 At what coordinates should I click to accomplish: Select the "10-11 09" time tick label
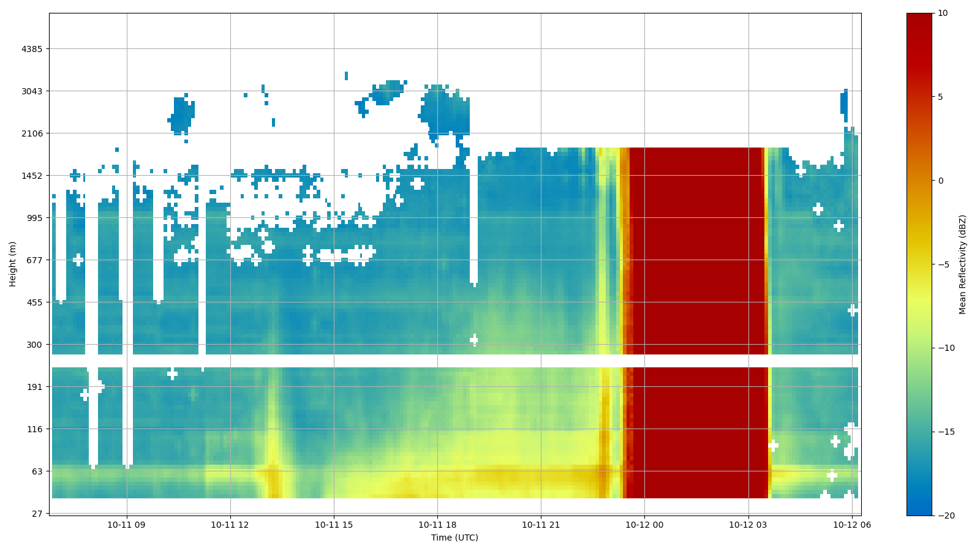pyautogui.click(x=127, y=525)
